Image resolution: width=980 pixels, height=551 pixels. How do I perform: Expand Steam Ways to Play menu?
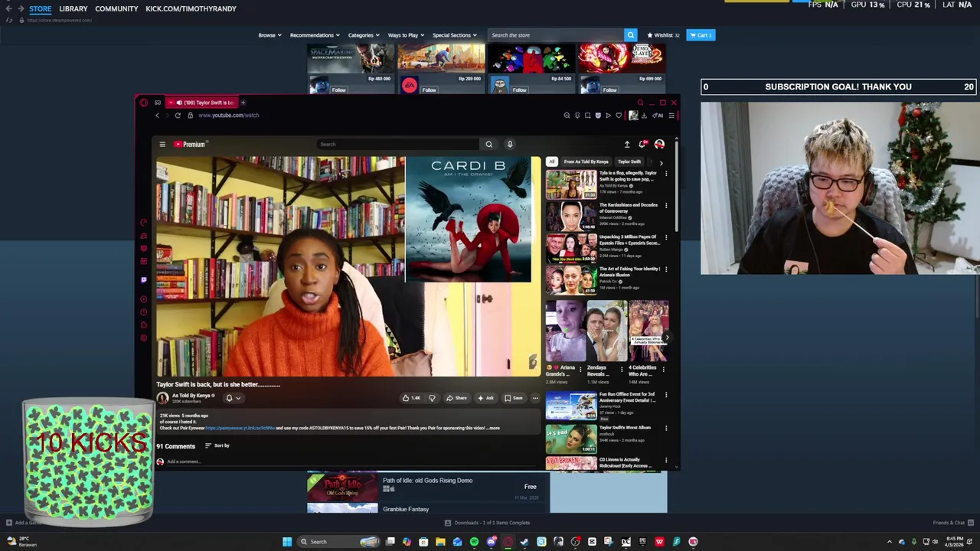406,35
